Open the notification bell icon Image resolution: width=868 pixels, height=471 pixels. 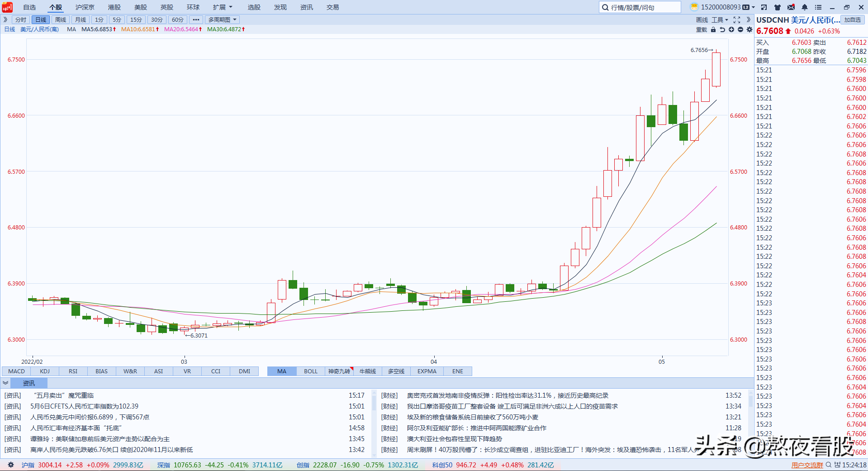coord(805,7)
